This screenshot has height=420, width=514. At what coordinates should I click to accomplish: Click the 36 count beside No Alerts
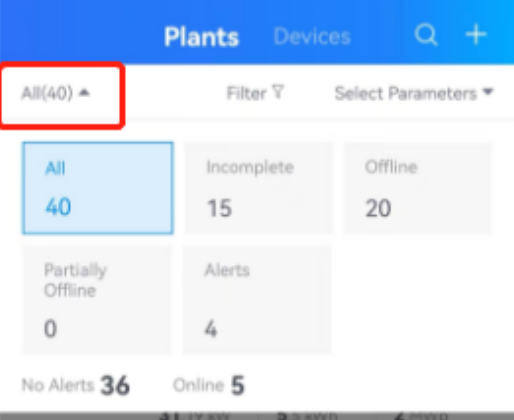pos(115,385)
